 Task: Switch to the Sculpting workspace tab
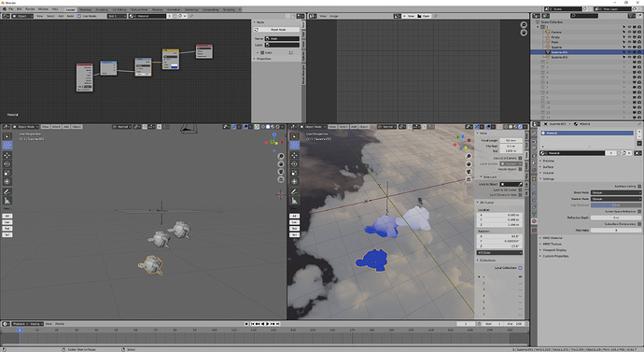point(102,9)
